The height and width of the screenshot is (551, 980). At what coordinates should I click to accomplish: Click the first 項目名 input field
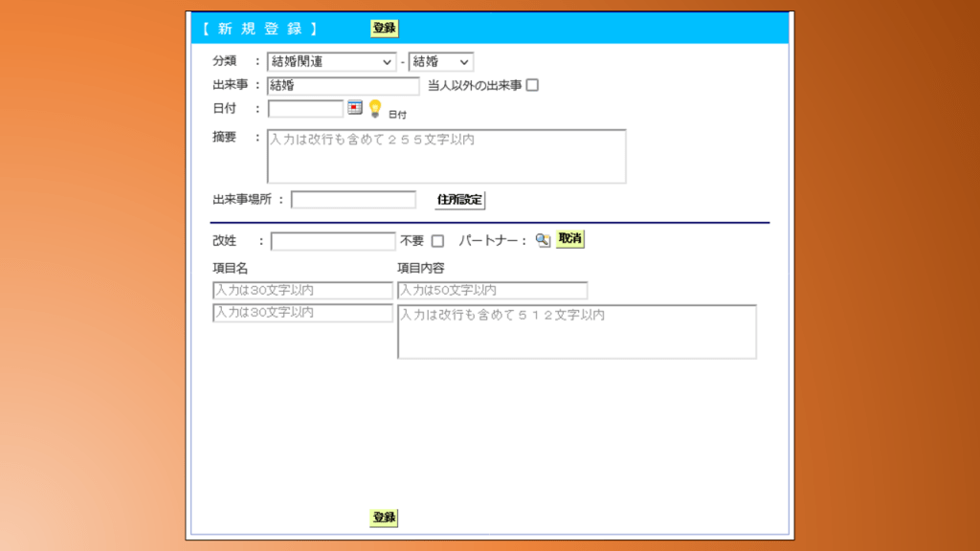pyautogui.click(x=302, y=291)
